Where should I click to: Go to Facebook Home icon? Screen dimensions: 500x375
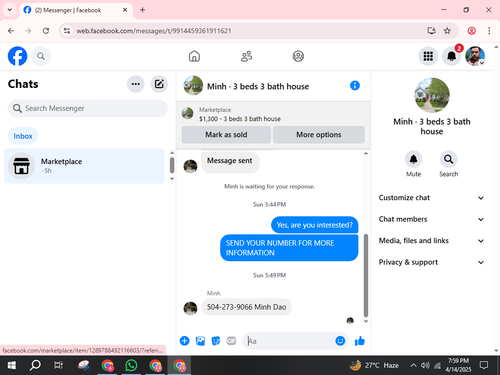[x=194, y=56]
